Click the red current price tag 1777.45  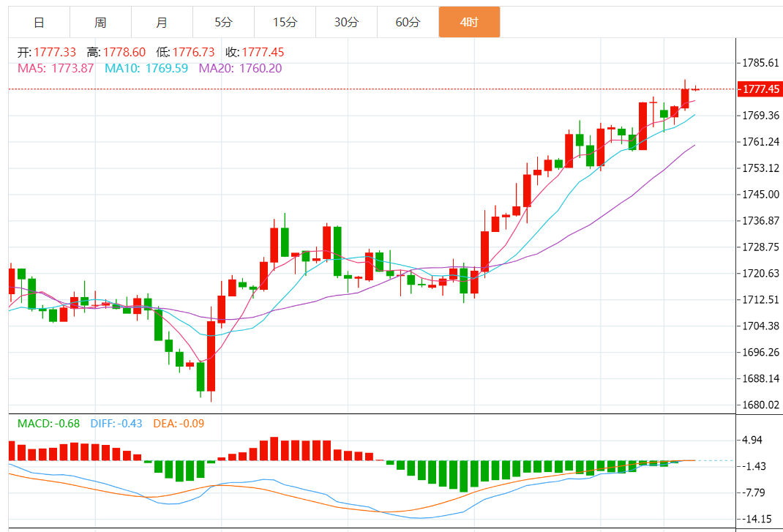760,89
